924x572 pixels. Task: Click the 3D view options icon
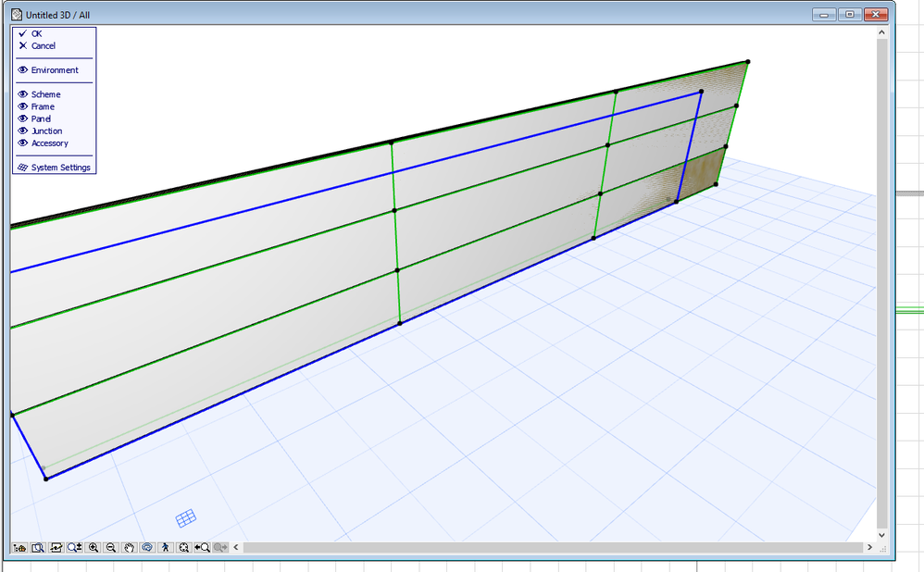click(56, 547)
